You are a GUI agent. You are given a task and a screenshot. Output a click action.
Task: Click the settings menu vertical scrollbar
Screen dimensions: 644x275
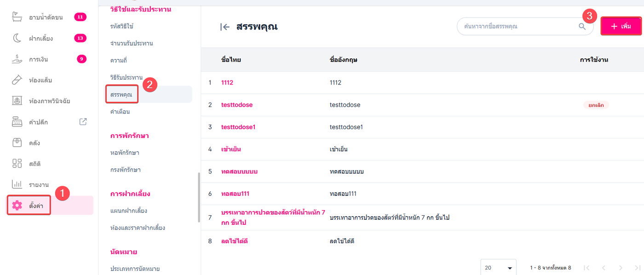199,198
